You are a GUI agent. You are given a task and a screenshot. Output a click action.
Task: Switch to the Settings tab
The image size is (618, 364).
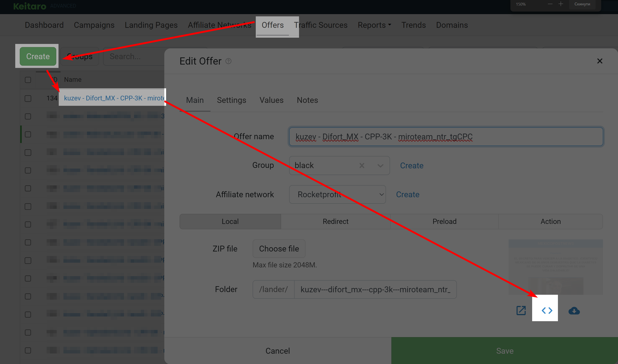pyautogui.click(x=231, y=100)
